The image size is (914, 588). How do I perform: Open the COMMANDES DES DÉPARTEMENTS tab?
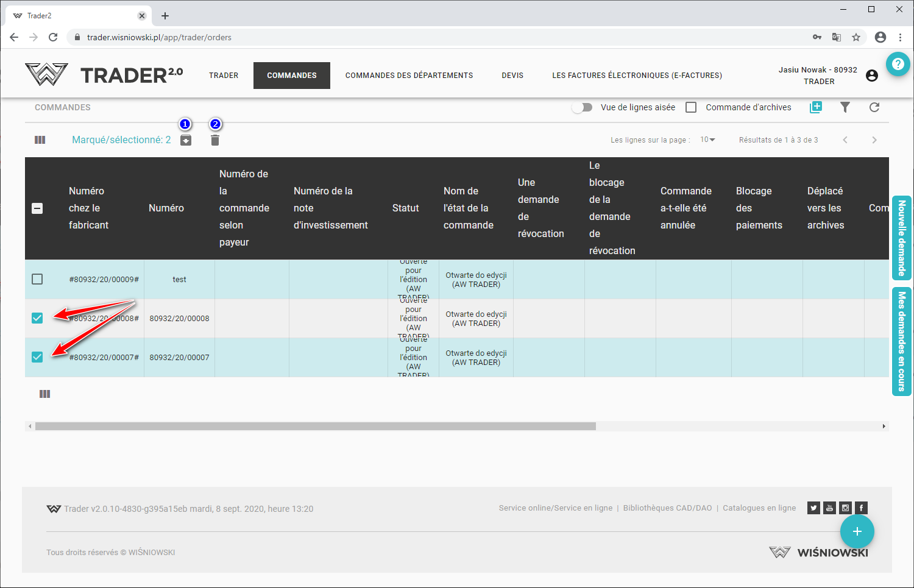coord(409,76)
